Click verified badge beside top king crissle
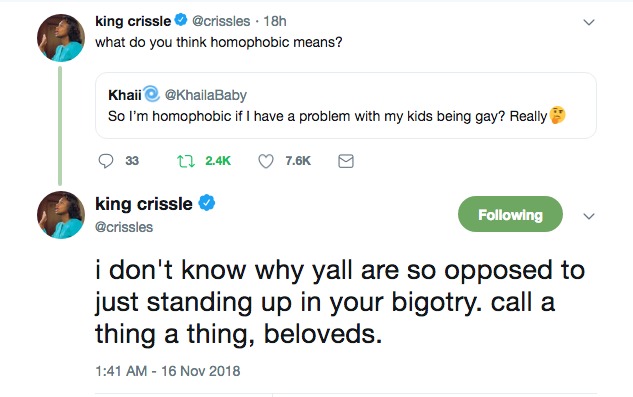Image resolution: width=633 pixels, height=397 pixels. (181, 20)
